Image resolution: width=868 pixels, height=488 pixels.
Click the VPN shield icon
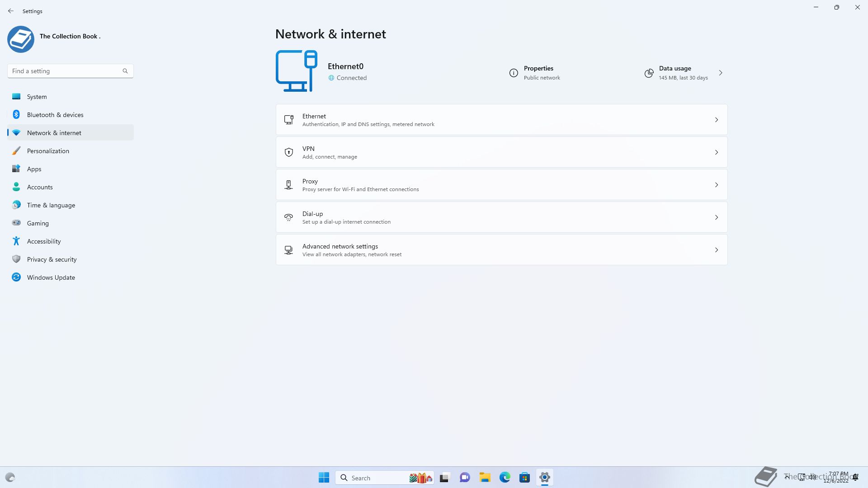[x=289, y=152]
